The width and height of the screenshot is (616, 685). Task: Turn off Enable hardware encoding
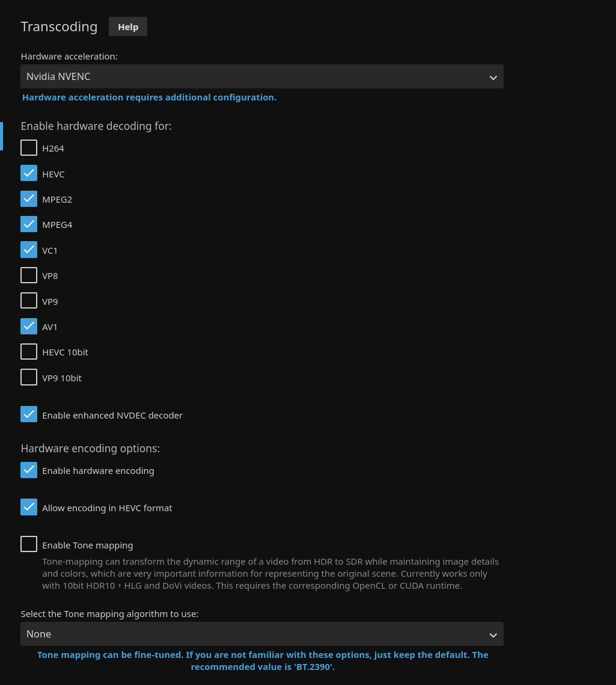coord(29,470)
